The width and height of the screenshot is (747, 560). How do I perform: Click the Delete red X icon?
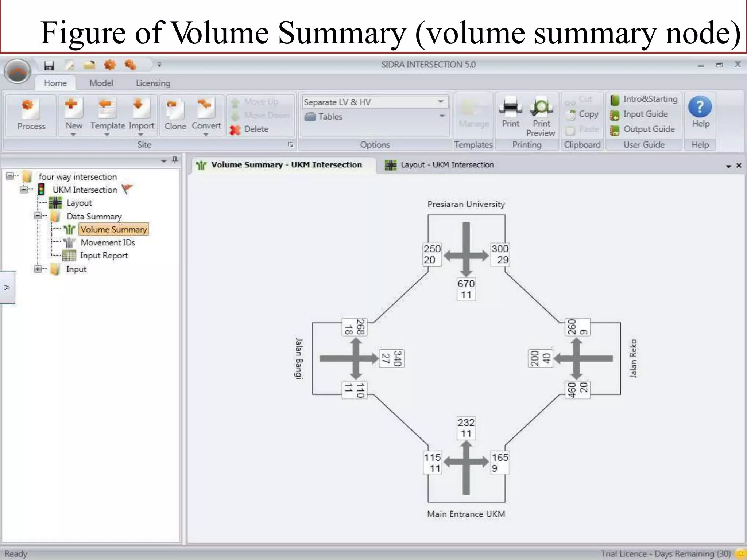236,129
